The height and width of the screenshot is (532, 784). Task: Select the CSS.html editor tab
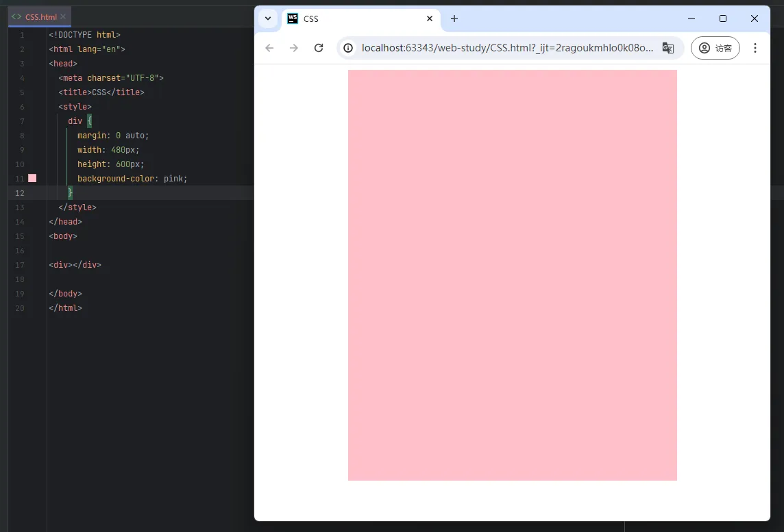pos(40,16)
